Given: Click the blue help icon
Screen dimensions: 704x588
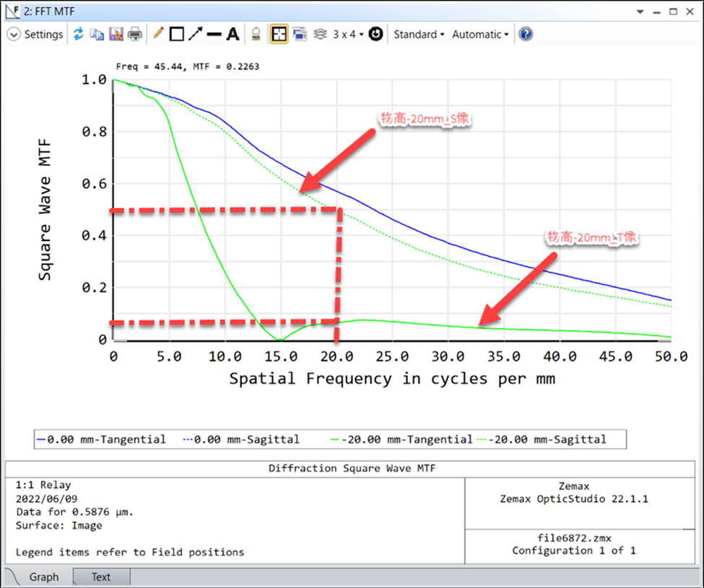Looking at the screenshot, I should pos(526,34).
